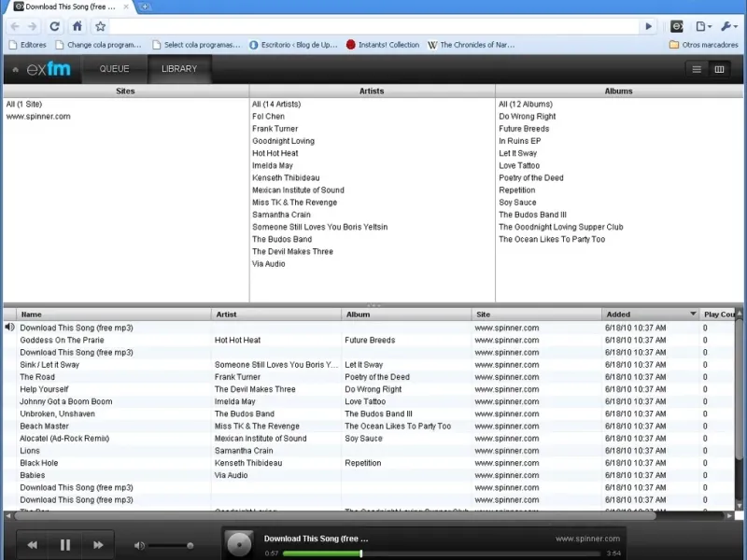Sort songs by Play Count column header
This screenshot has width=747, height=560.
tap(718, 315)
